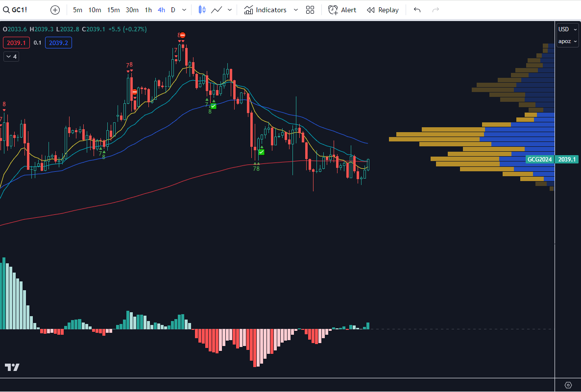
Task: Expand the timeframe dropdown arrow after D
Action: [x=184, y=10]
